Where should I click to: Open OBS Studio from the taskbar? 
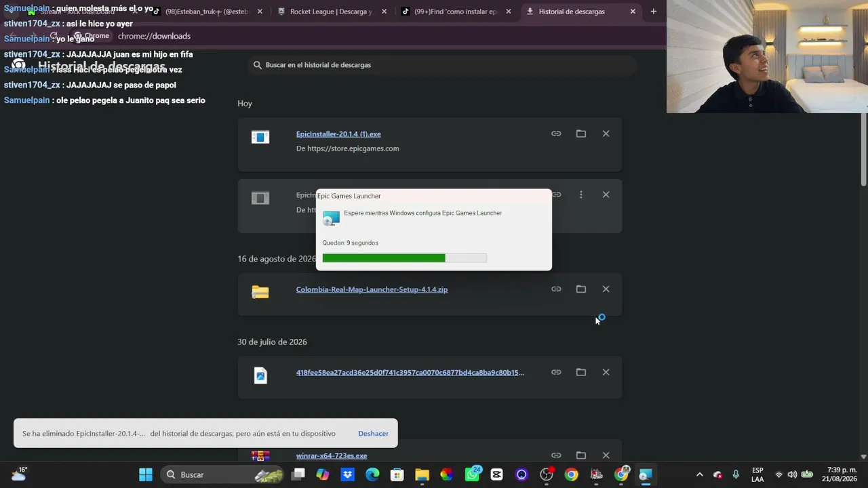(x=547, y=474)
